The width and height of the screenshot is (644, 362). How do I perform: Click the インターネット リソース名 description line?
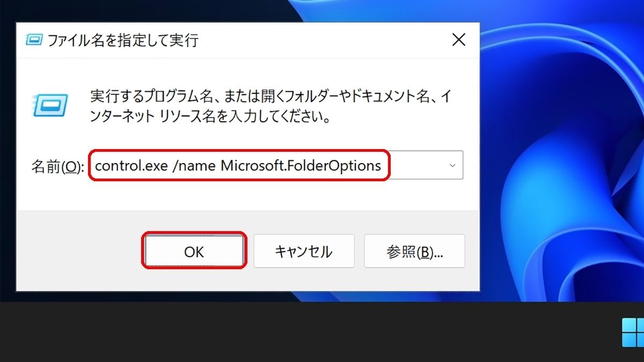tap(210, 116)
